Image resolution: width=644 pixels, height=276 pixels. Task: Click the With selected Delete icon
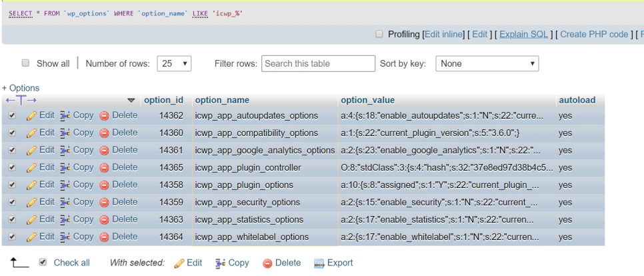click(x=267, y=263)
